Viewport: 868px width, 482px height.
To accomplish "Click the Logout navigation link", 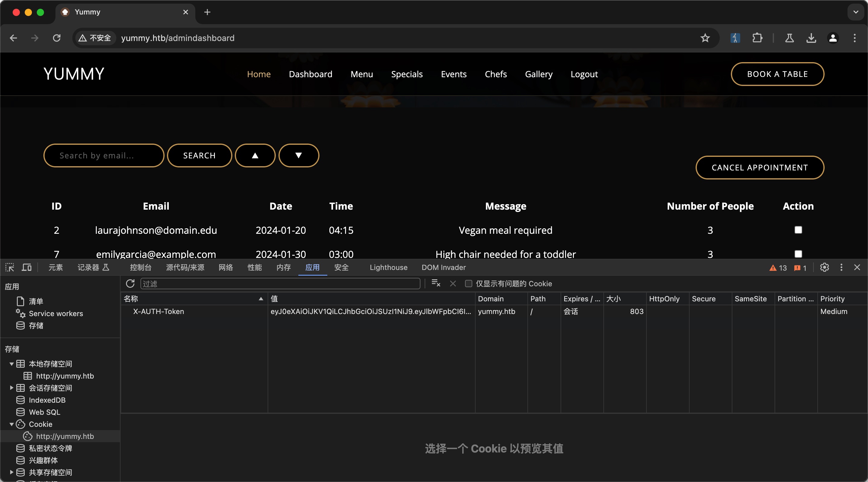I will click(584, 74).
